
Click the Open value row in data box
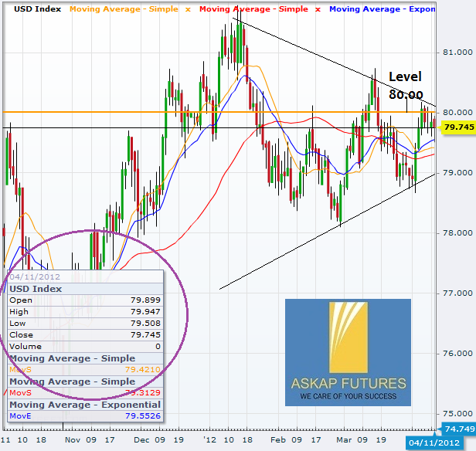point(85,301)
